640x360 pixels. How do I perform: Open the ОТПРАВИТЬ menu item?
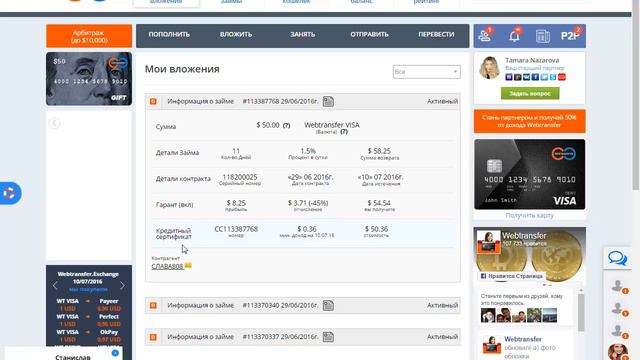click(369, 35)
